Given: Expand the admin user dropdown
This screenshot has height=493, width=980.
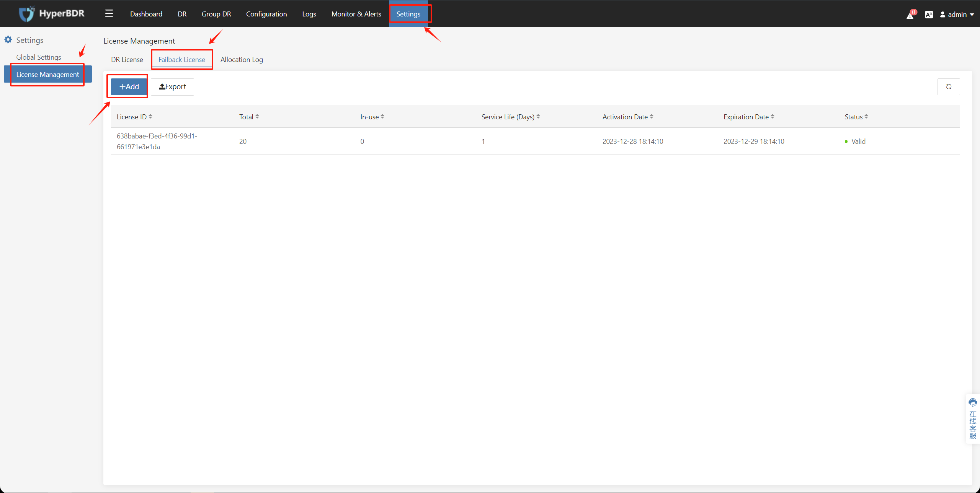Looking at the screenshot, I should pos(957,15).
